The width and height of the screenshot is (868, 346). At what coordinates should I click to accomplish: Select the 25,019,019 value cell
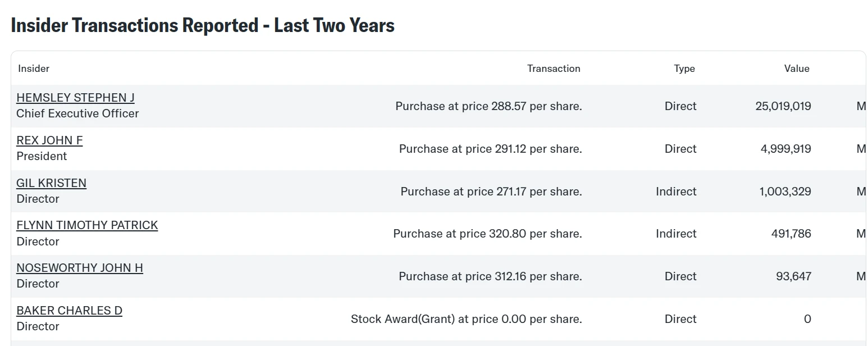[x=783, y=106]
